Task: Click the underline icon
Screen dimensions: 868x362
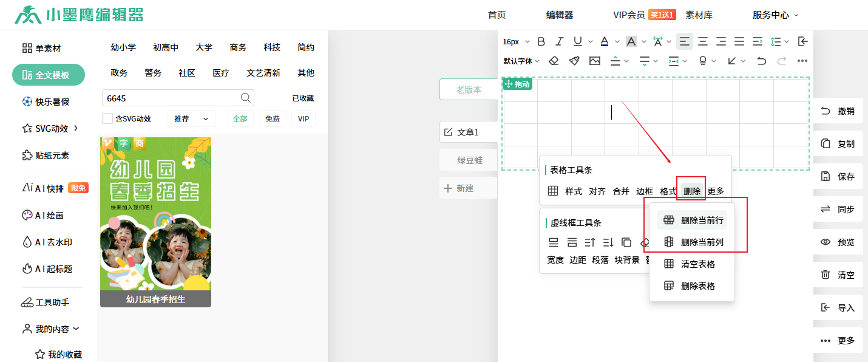Action: tap(578, 41)
